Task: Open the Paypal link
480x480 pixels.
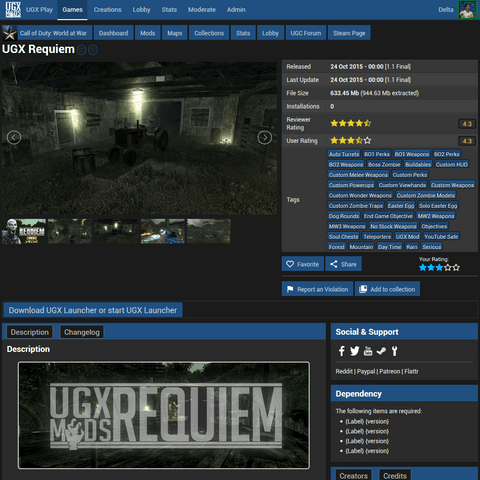Action: pyautogui.click(x=366, y=371)
